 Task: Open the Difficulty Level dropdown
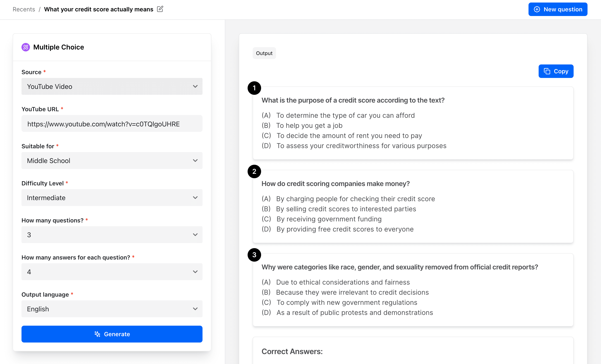[112, 197]
